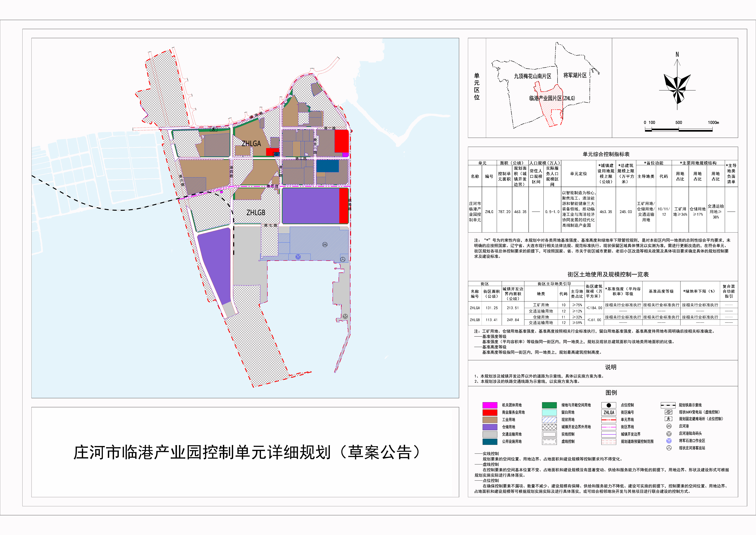
Task: Select the 规划铁路示意线 legend line sample
Action: pos(668,405)
